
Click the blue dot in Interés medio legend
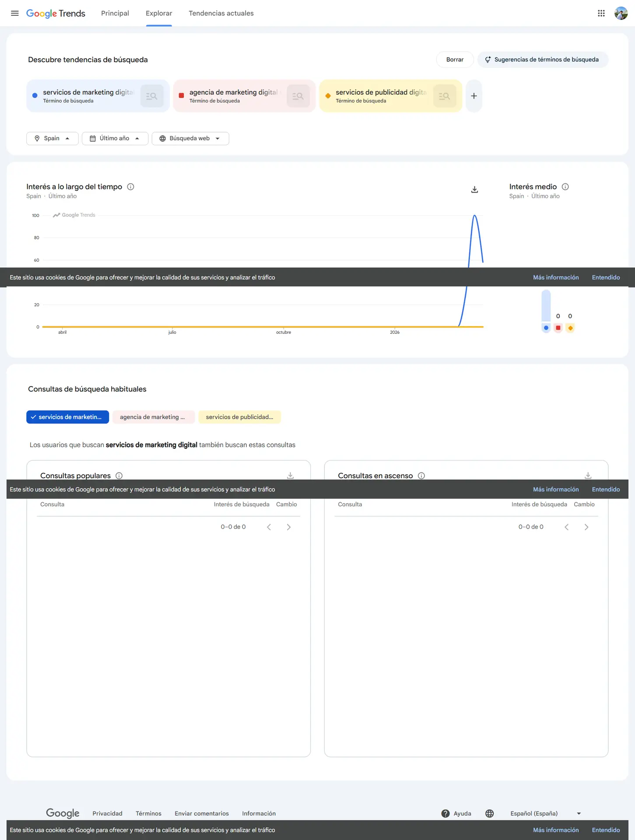tap(546, 328)
